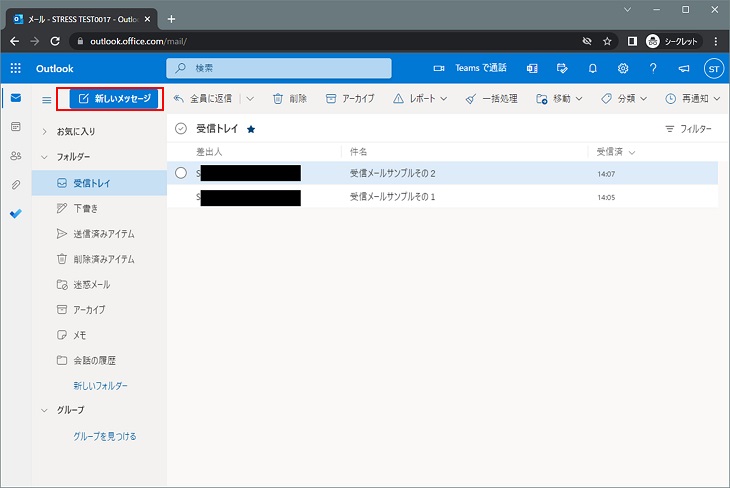This screenshot has height=488, width=730.
Task: Select checkbox for 受信メールサンプルその２
Action: coord(181,173)
